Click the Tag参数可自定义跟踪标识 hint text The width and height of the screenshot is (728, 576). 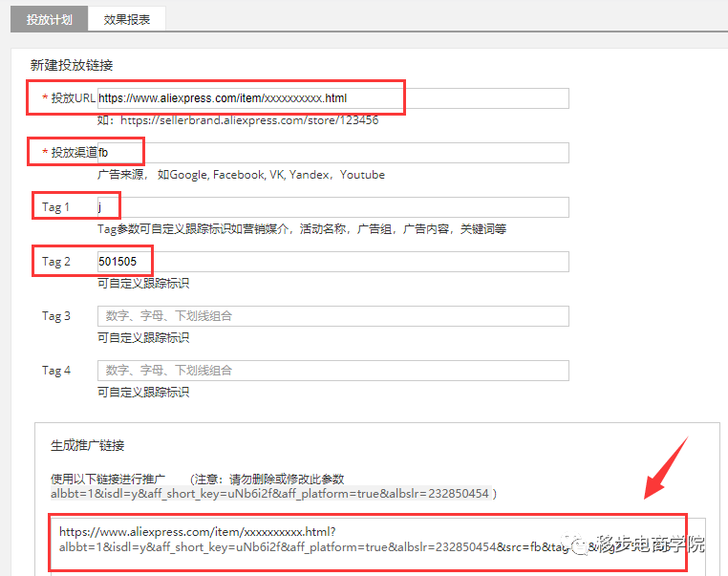(302, 229)
